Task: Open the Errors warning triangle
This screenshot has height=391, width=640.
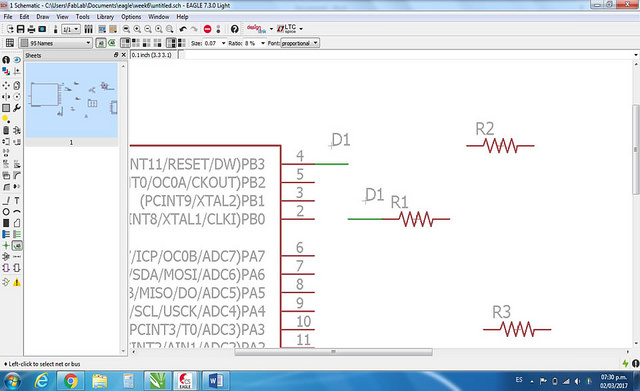Action: click(x=17, y=282)
